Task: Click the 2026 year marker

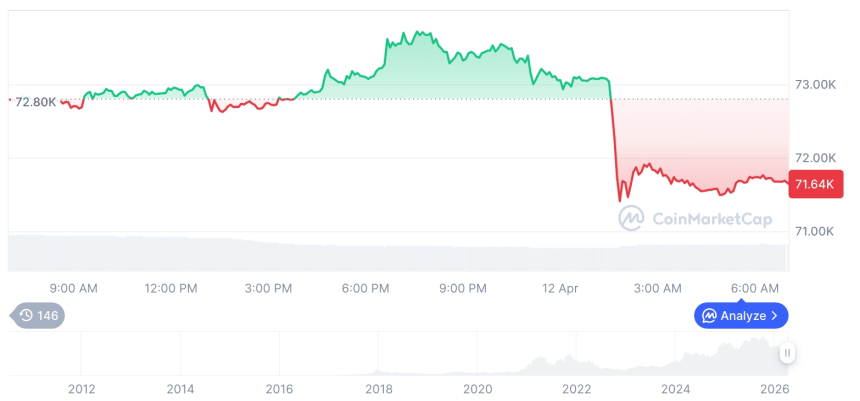Action: (x=773, y=388)
